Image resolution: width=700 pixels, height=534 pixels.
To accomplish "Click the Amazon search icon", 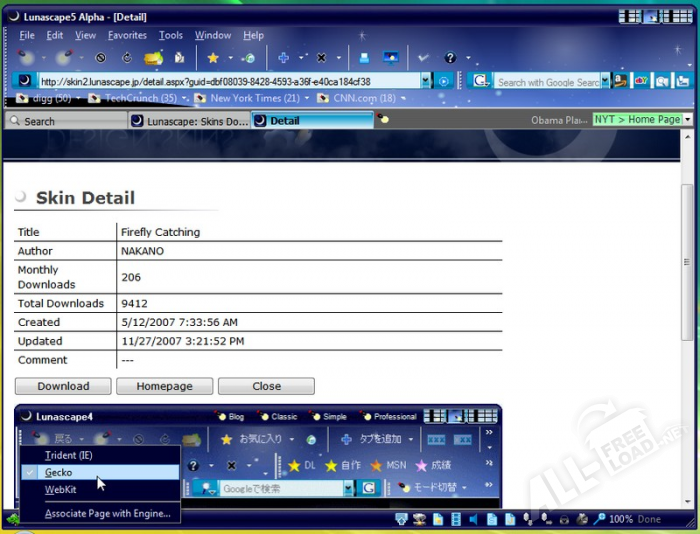I will (620, 81).
